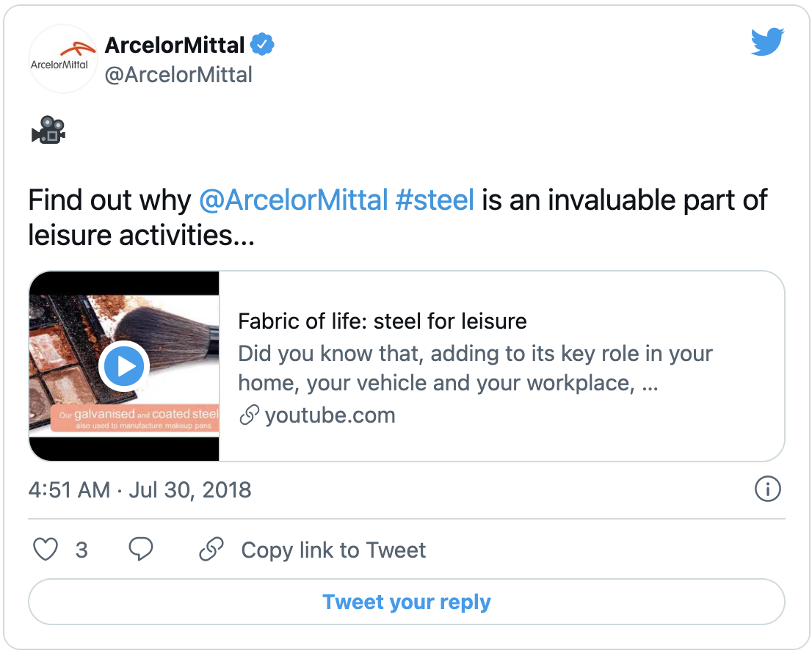Open the @ArcelorMittal mention link
Screen dimensions: 812x656
click(293, 200)
